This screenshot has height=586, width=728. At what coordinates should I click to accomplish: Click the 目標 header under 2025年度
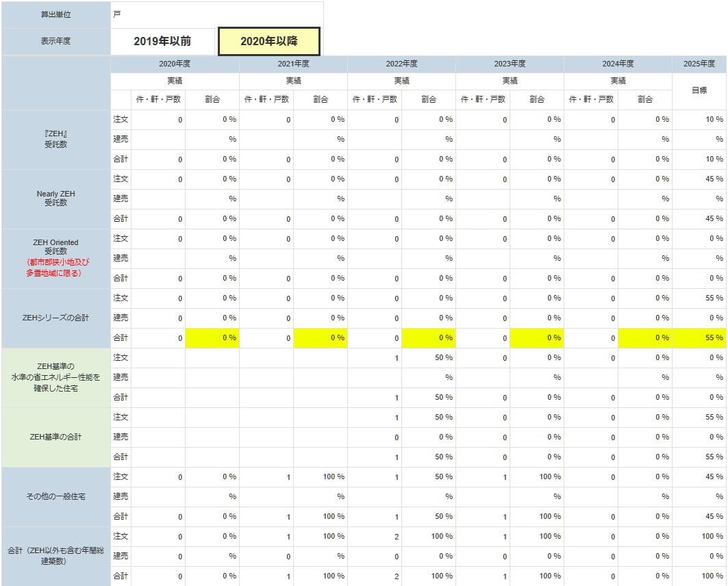[699, 90]
